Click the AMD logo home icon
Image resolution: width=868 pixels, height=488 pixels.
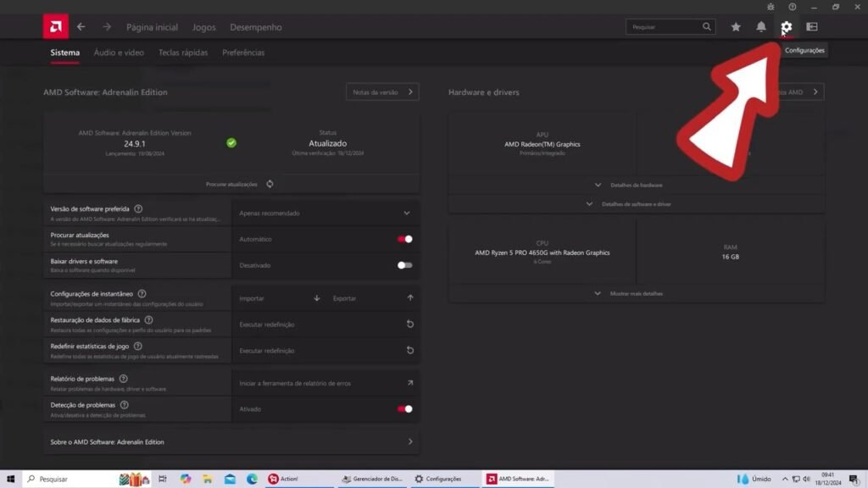click(56, 26)
